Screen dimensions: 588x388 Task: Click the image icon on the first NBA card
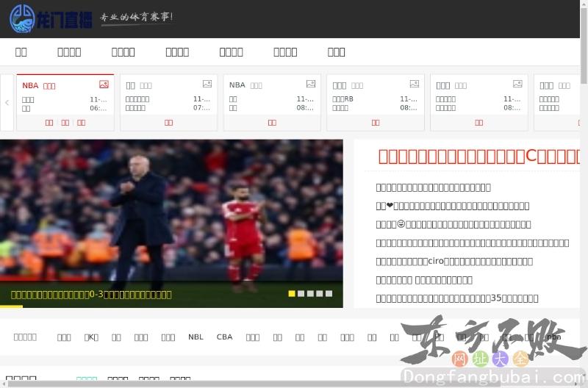[x=104, y=85]
